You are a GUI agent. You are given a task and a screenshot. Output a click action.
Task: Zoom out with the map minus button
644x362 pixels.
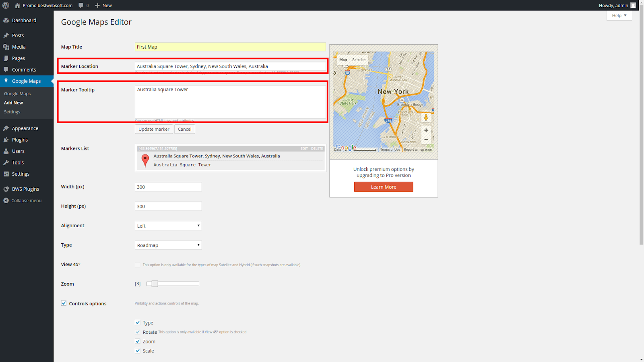click(x=426, y=140)
